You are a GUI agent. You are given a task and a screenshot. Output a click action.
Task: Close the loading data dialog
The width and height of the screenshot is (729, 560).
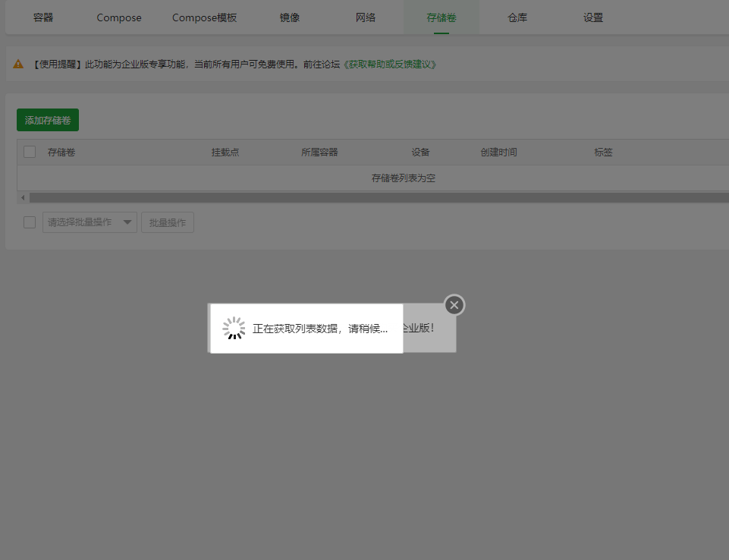pos(454,304)
